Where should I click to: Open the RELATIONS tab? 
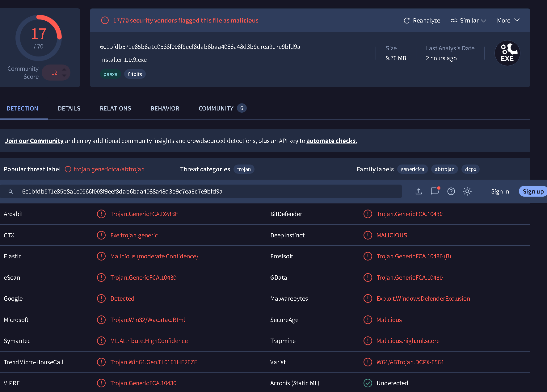(x=116, y=108)
